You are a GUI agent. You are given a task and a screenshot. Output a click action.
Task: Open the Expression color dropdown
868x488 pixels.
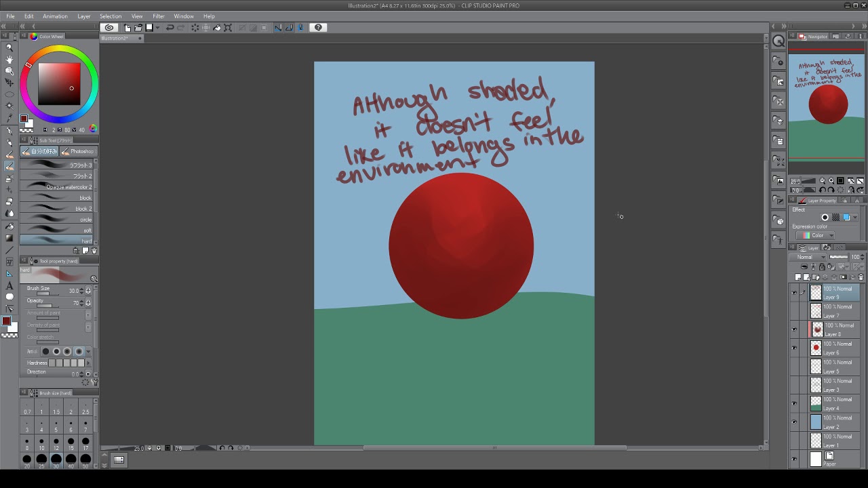816,235
